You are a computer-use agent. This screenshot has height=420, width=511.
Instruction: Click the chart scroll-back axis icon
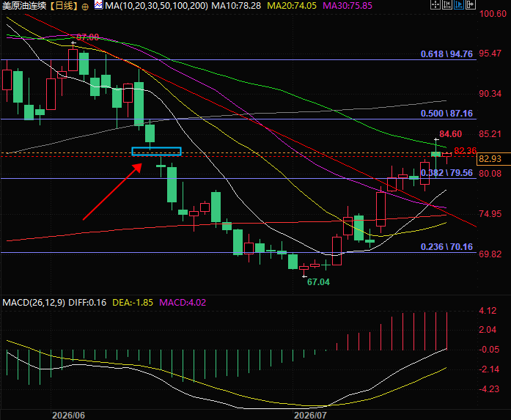[x=446, y=4]
